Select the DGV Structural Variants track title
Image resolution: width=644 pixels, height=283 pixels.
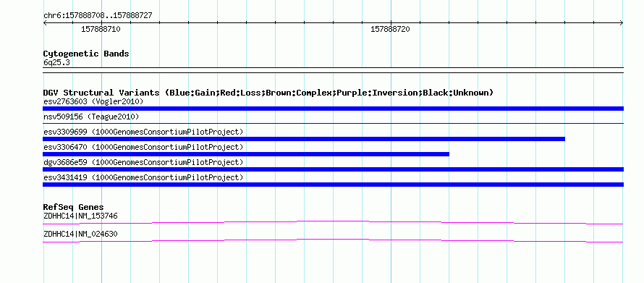coord(268,93)
